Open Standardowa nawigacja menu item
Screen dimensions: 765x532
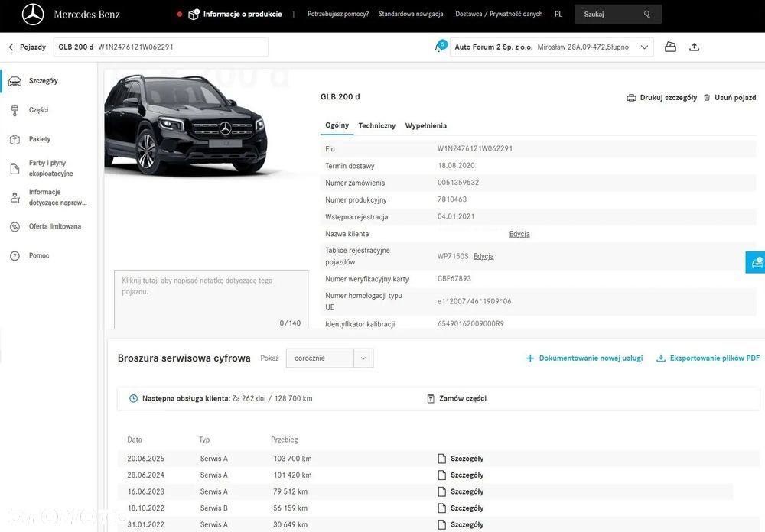pyautogui.click(x=411, y=15)
